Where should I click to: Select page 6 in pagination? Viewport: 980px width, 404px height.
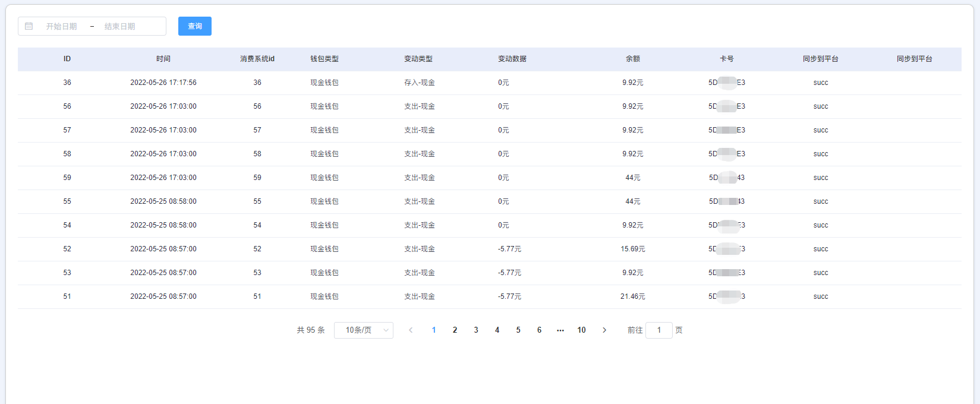540,330
